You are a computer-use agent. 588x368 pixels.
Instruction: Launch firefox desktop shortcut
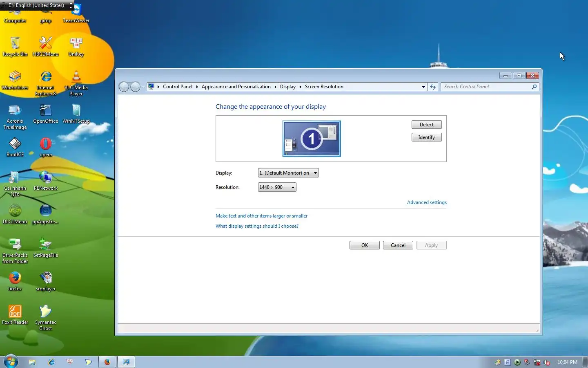(15, 281)
